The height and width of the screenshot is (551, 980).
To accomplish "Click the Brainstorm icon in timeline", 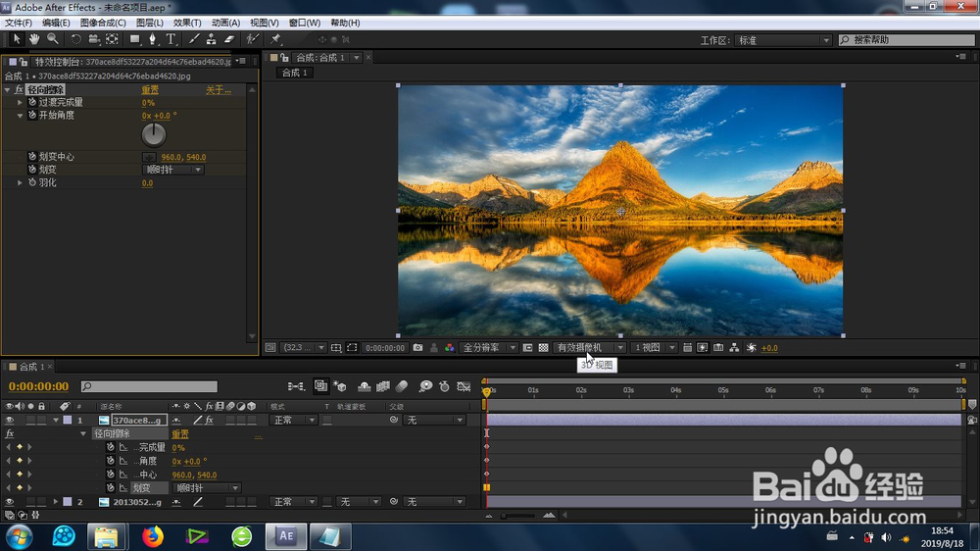I will pos(425,386).
